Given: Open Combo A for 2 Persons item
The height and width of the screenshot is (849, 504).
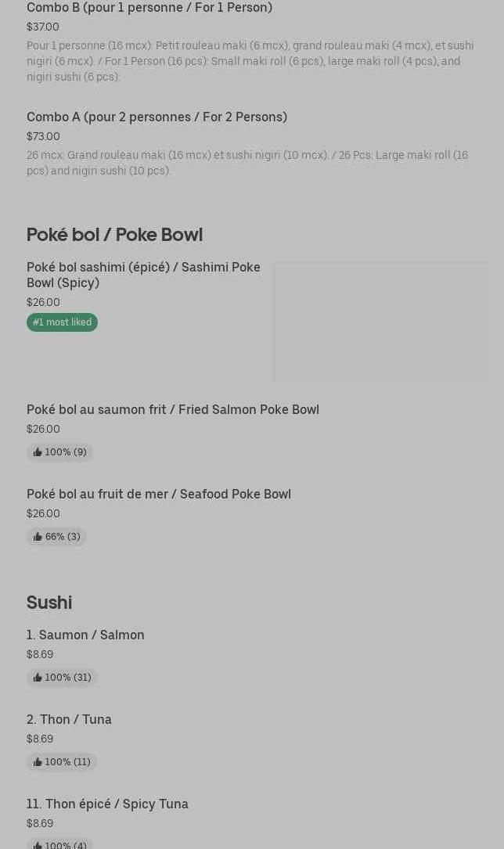Looking at the screenshot, I should tap(157, 117).
